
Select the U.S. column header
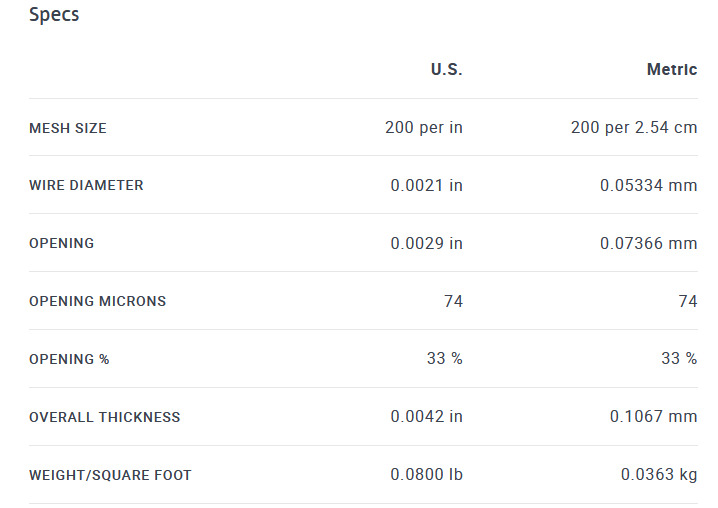tap(446, 69)
